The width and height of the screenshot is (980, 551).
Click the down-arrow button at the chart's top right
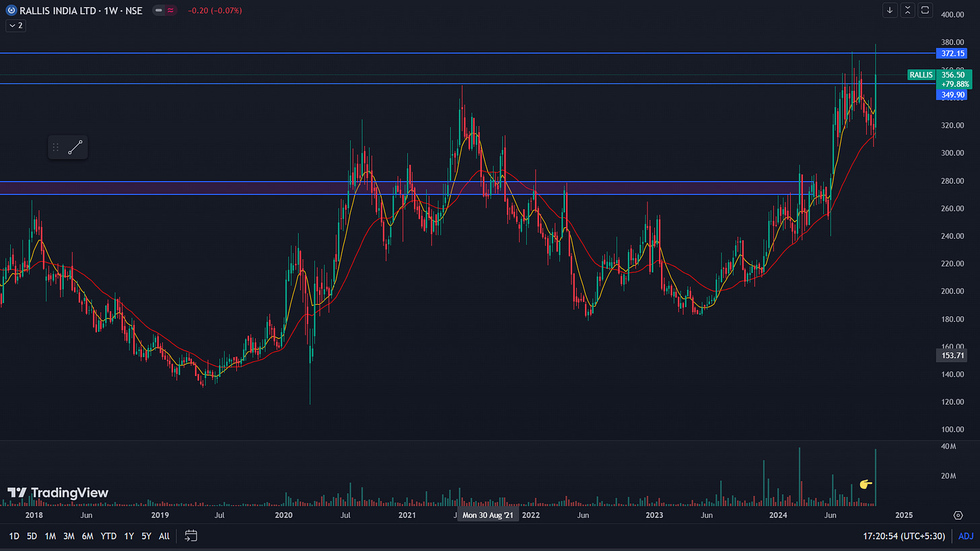[x=890, y=10]
